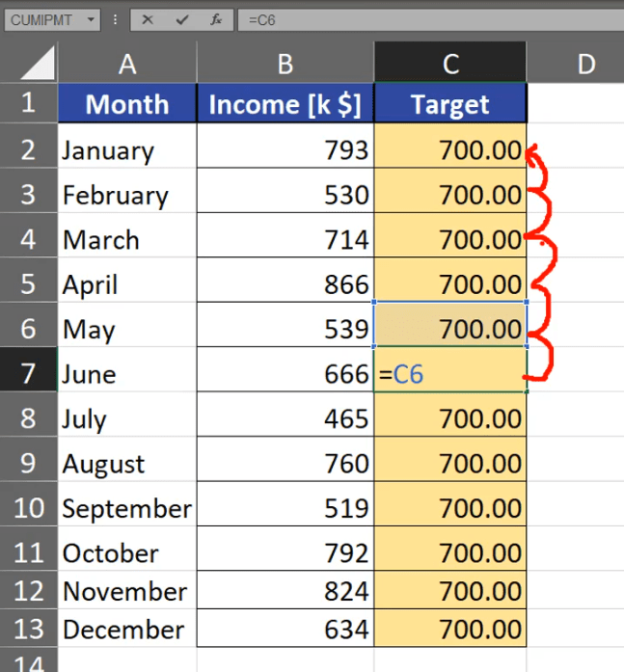
Task: Select the August cell
Action: click(127, 459)
